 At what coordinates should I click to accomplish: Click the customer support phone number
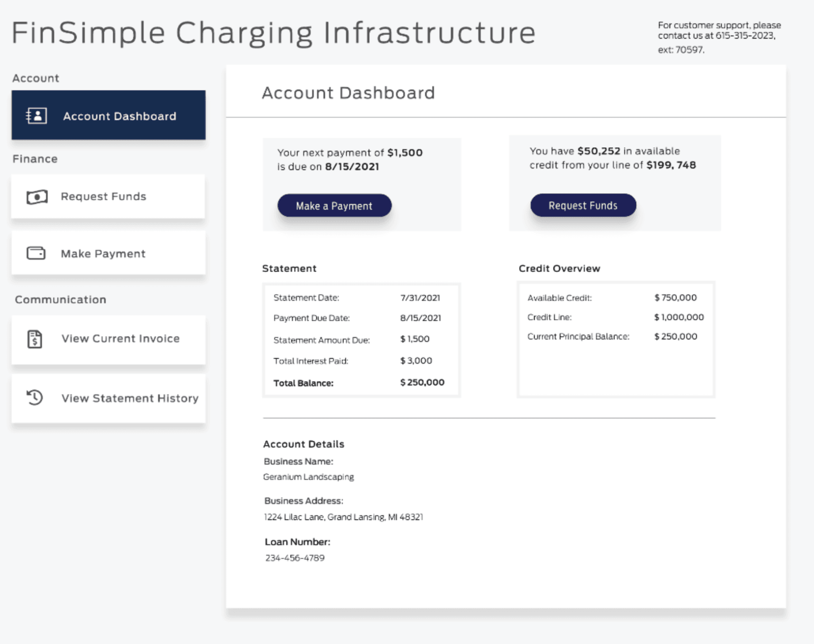coord(745,36)
